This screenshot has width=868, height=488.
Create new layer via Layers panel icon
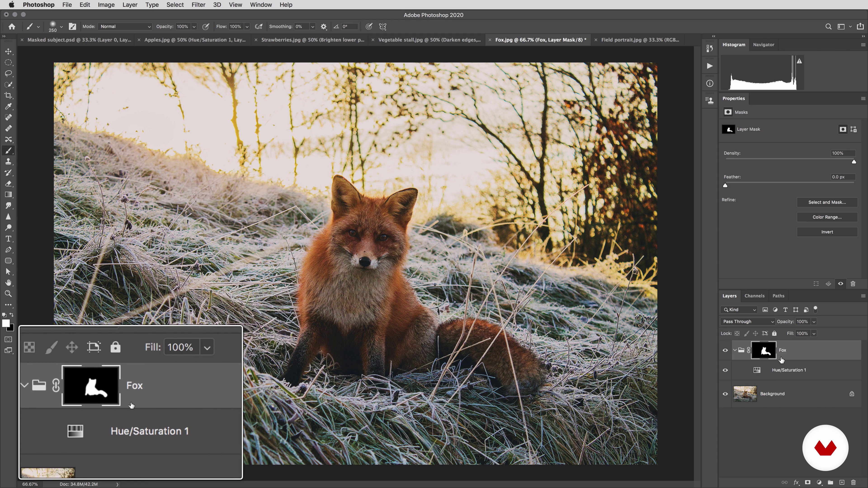(842, 482)
